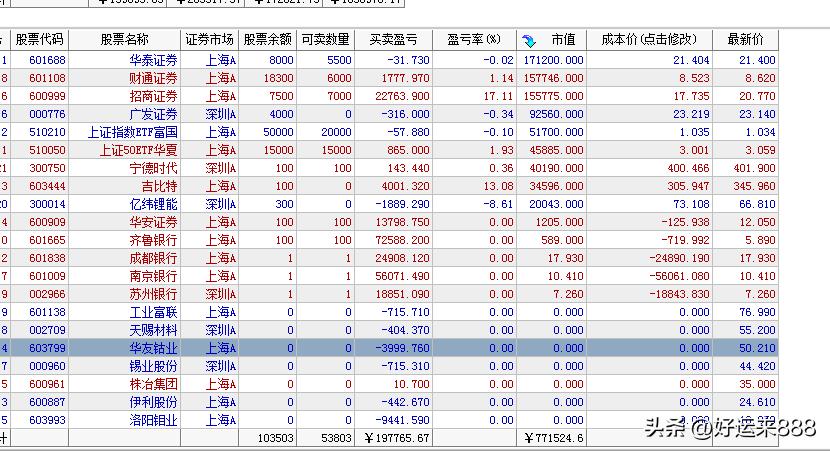Image resolution: width=830 pixels, height=452 pixels.
Task: Click 成本价(点击修改) column header
Action: click(649, 40)
